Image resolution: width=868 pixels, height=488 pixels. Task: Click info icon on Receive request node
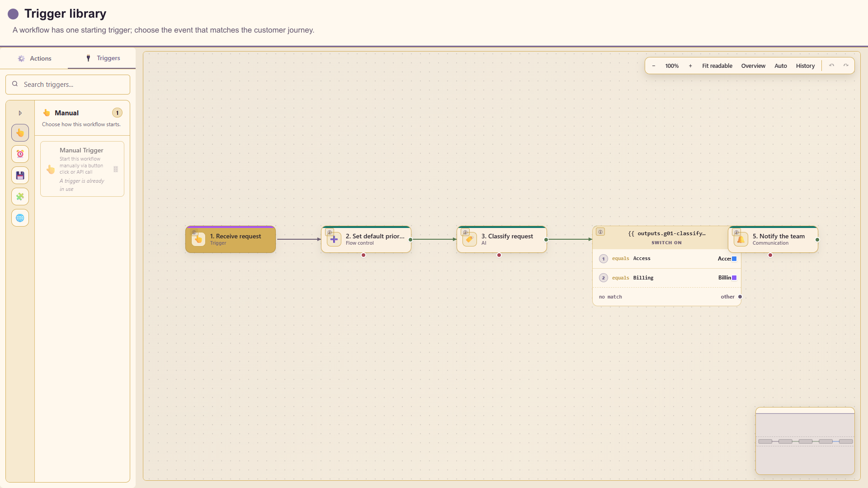[194, 232]
